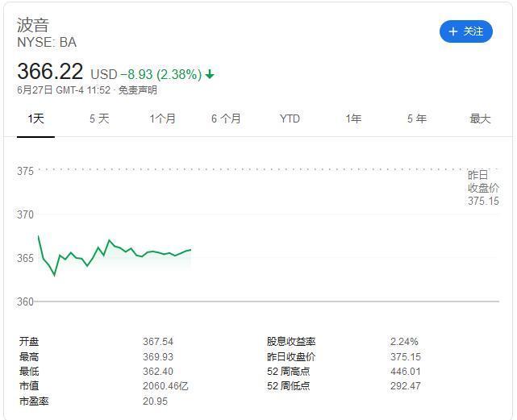Click the 昨日收盘价 table label
Screen dimensions: 517x420
tap(291, 356)
